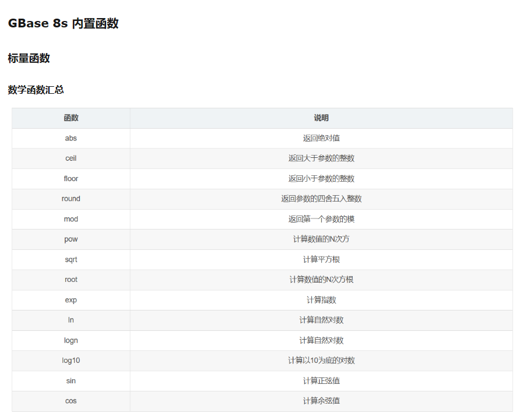Click the '说明' column header

point(321,118)
